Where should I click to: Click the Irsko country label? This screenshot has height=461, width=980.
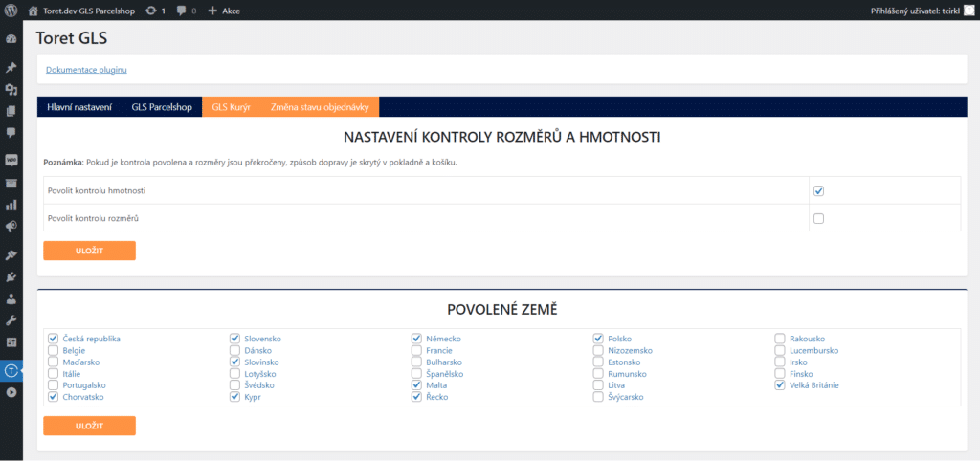click(799, 362)
